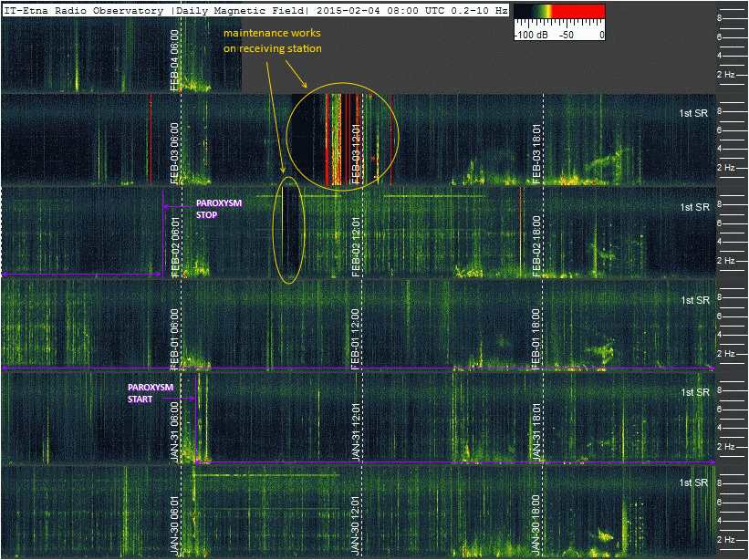Click the "FEB-03 06:00" time label
The width and height of the screenshot is (749, 560).
click(175, 153)
